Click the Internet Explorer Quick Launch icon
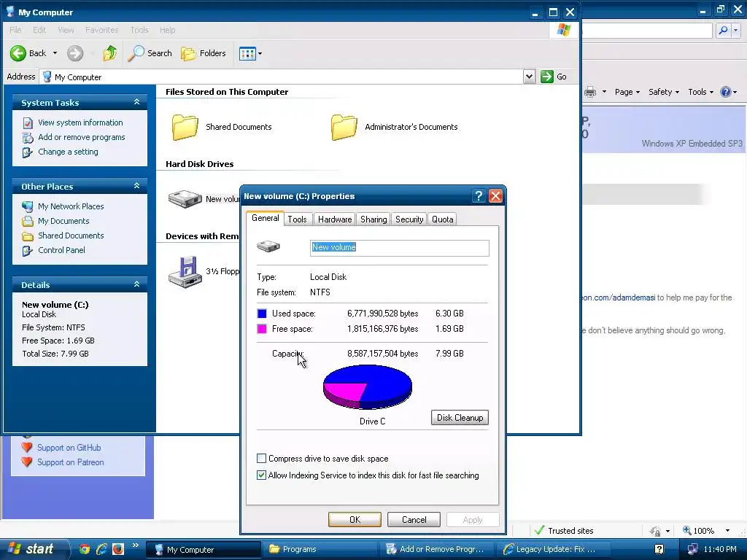Screen dimensions: 747x560 tap(101, 549)
